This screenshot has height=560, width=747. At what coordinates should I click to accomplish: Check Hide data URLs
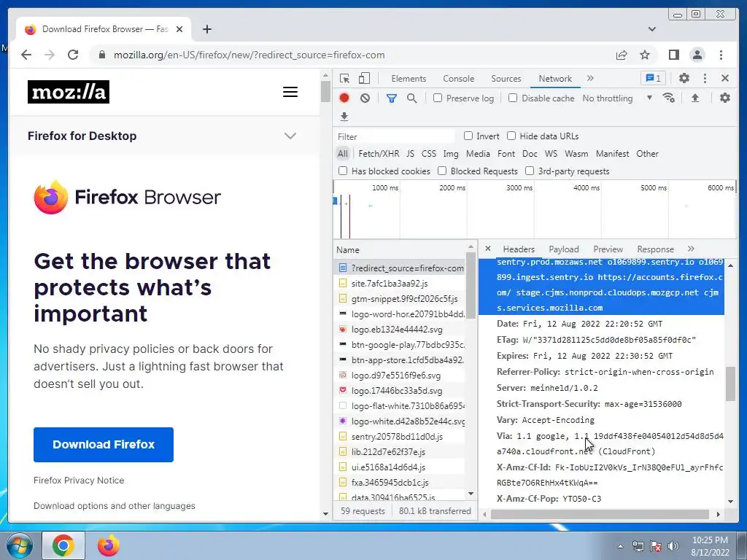tap(511, 136)
